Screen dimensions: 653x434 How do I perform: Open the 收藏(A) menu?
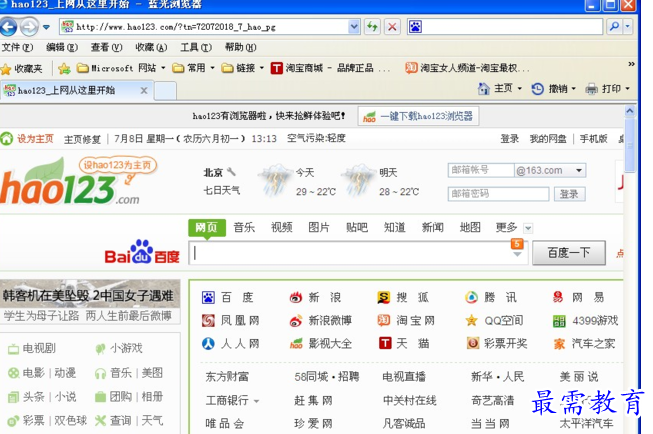151,47
